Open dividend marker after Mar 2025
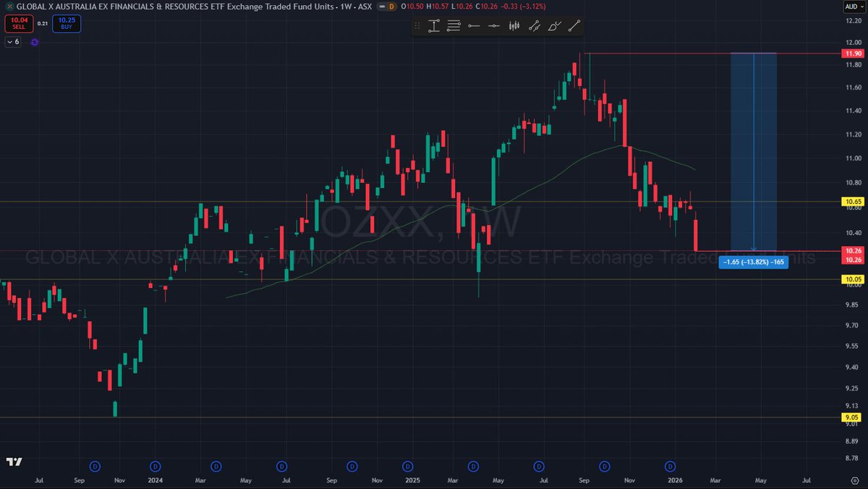Viewport: 868px width, 489px height. click(x=473, y=465)
